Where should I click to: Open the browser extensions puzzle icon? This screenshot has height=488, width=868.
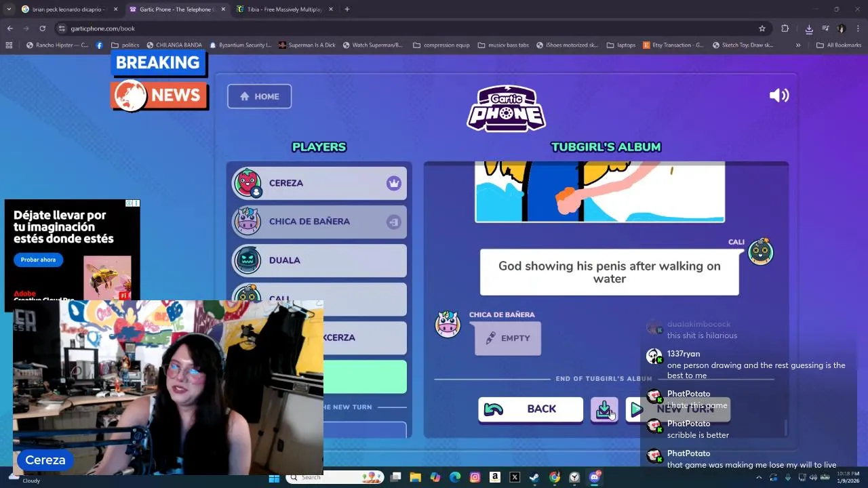click(x=785, y=28)
